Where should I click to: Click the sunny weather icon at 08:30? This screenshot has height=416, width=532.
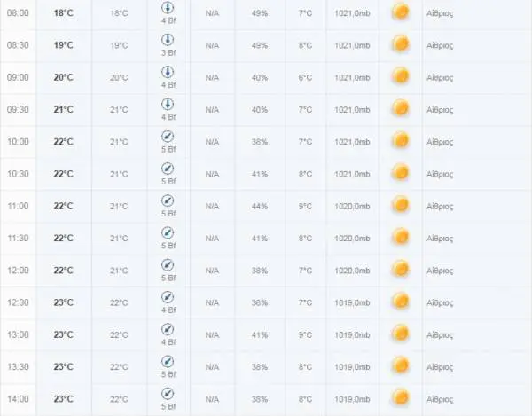click(x=401, y=44)
